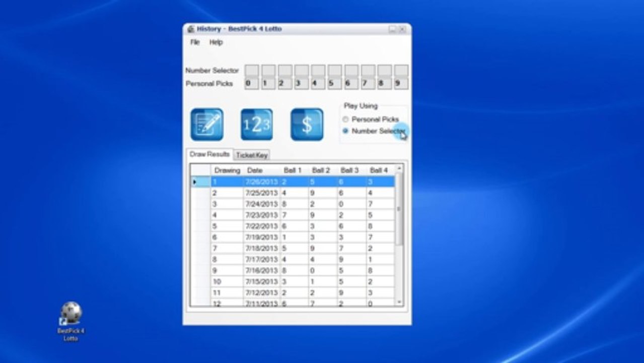Open the File menu
This screenshot has height=363, width=644.
195,42
